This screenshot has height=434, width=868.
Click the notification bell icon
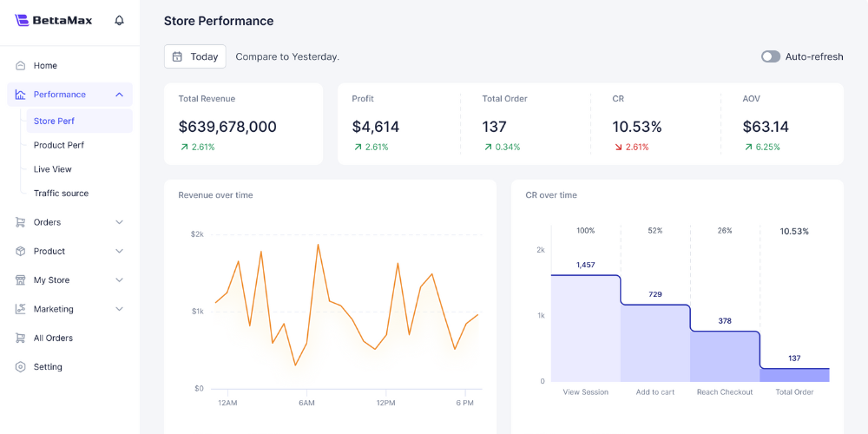(120, 20)
